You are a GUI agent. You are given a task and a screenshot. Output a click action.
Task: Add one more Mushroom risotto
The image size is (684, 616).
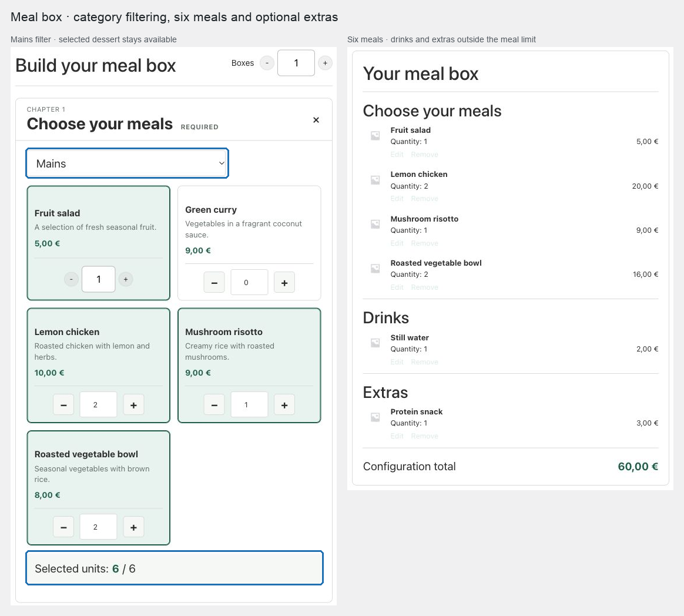click(x=284, y=406)
